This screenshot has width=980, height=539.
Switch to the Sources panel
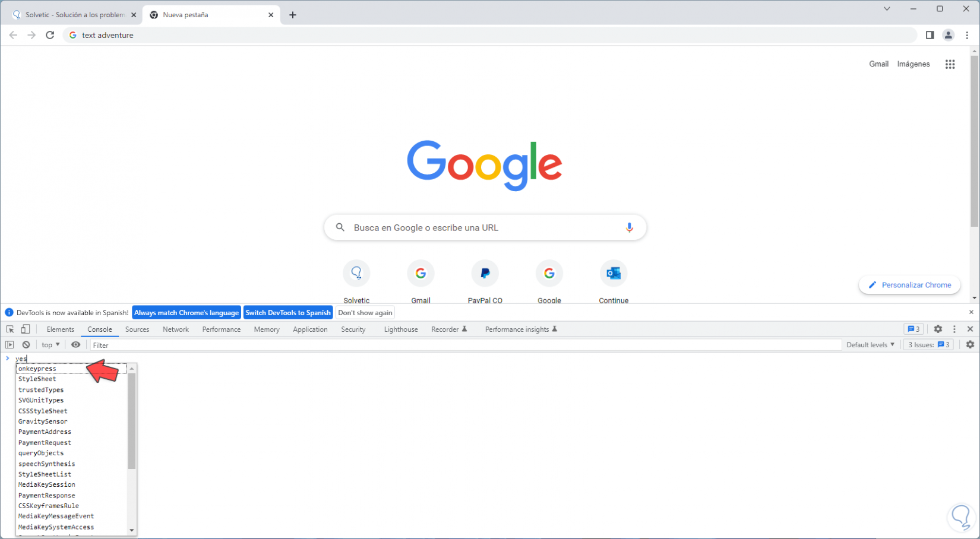point(137,329)
